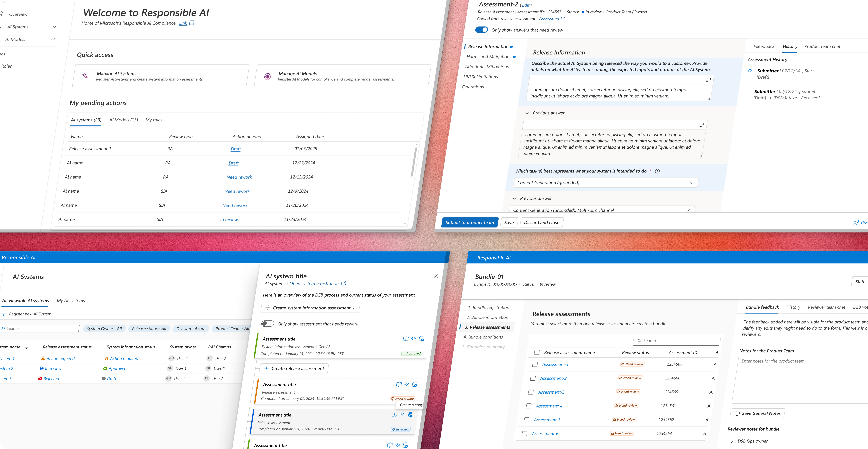Expand the DSB Ops owner section
The width and height of the screenshot is (868, 449).
click(x=732, y=441)
